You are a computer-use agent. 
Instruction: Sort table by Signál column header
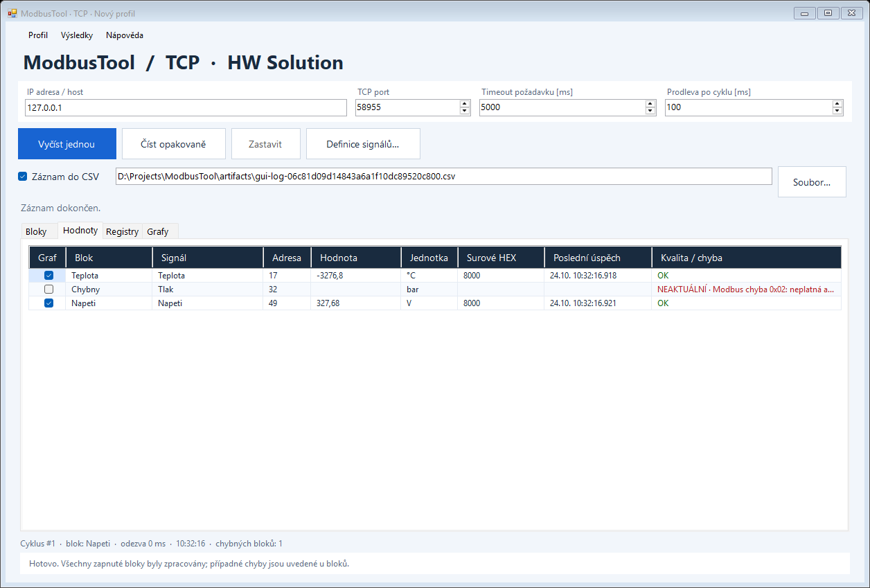pos(208,258)
